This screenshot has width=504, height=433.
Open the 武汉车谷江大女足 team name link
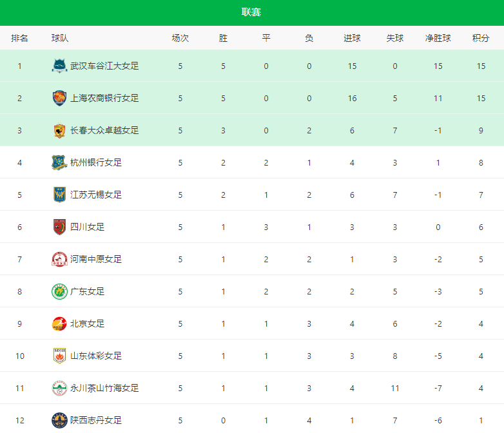click(104, 66)
